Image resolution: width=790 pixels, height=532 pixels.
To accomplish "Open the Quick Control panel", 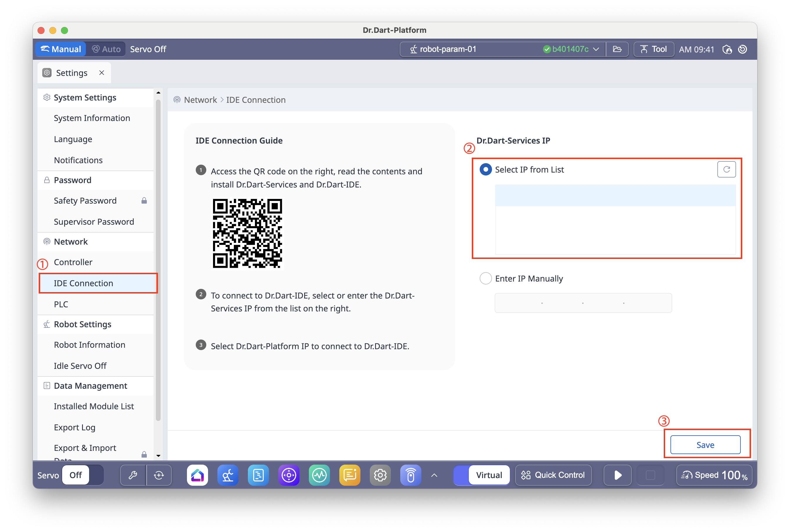I will 553,475.
